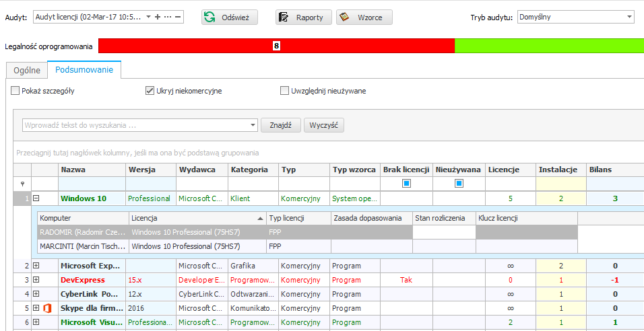Click the Office icon in Skype row

(47, 308)
